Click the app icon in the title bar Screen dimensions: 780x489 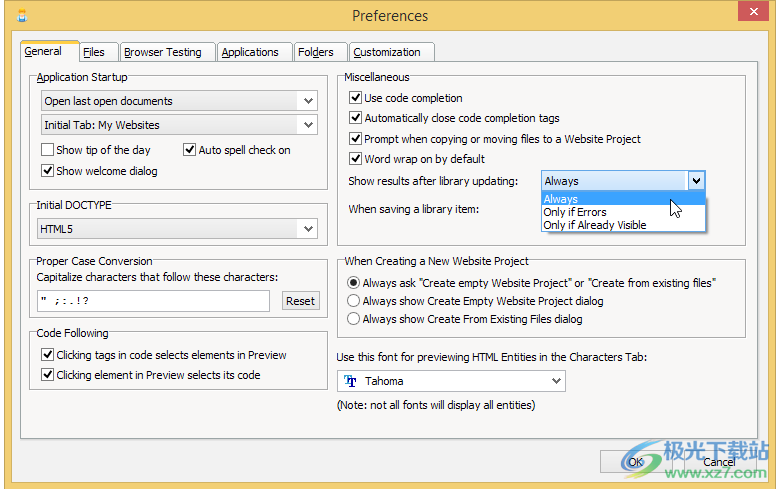tap(22, 16)
